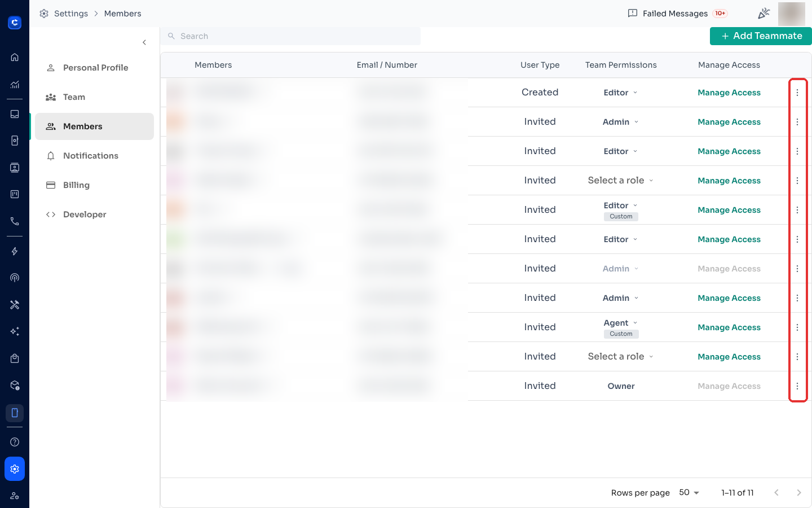The height and width of the screenshot is (508, 812).
Task: Open the greyed-out Admin role dropdown
Action: click(x=621, y=269)
